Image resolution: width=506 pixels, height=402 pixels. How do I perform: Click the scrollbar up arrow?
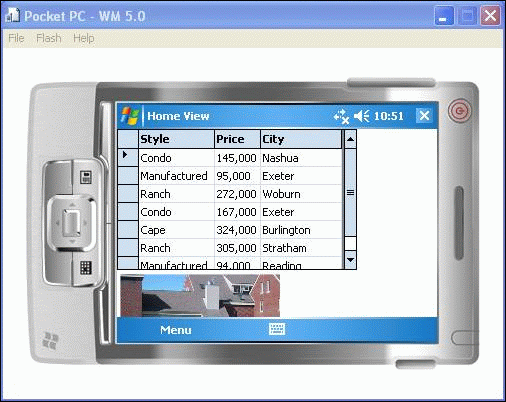[350, 139]
